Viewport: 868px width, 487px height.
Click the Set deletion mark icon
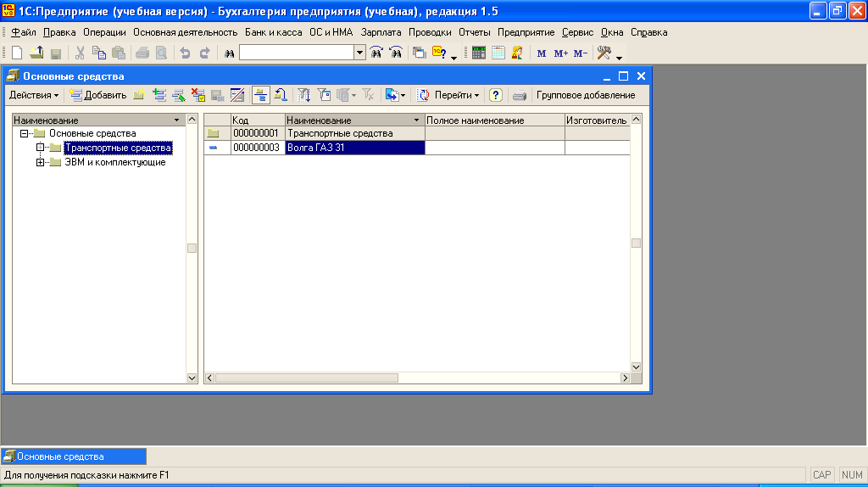(198, 95)
